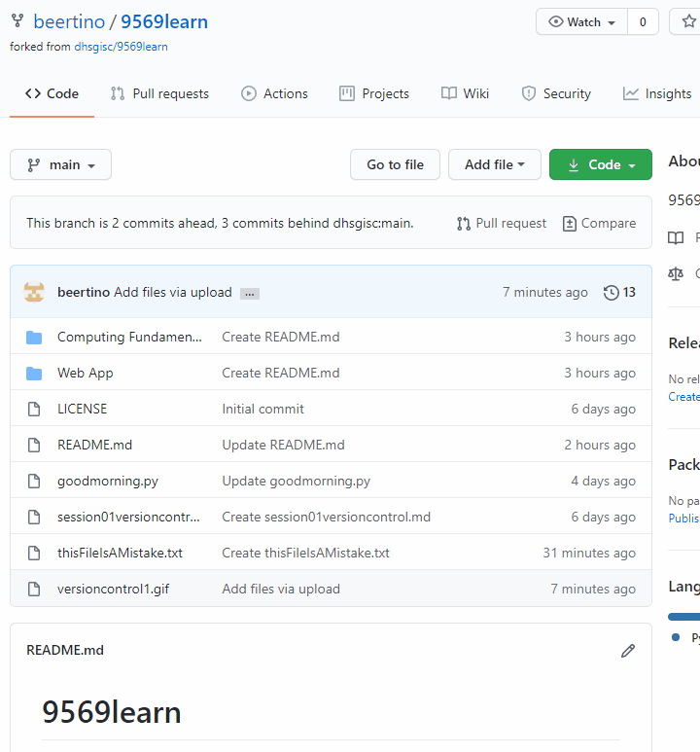Open goodmorning.py file
The height and width of the screenshot is (752, 700).
108,481
